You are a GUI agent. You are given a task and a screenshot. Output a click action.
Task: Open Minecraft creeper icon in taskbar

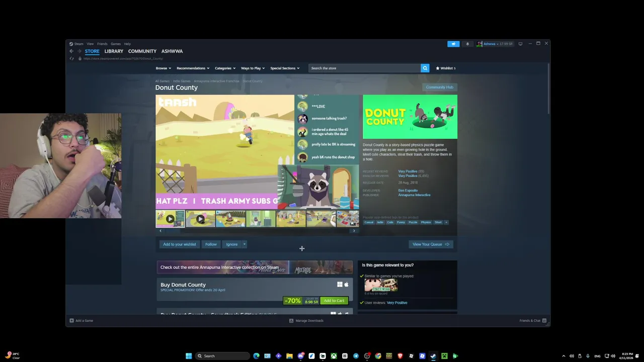coord(444,356)
